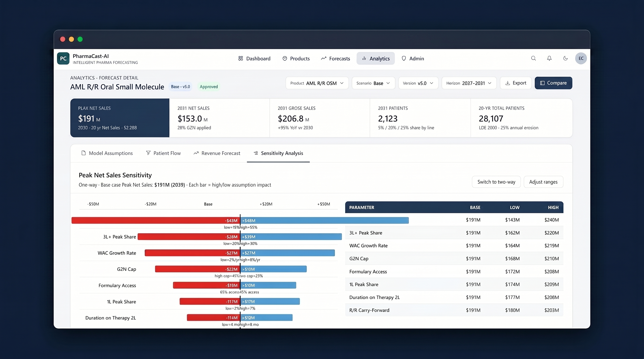Select the R/R Carry-Forward table row
The image size is (644, 359).
454,310
